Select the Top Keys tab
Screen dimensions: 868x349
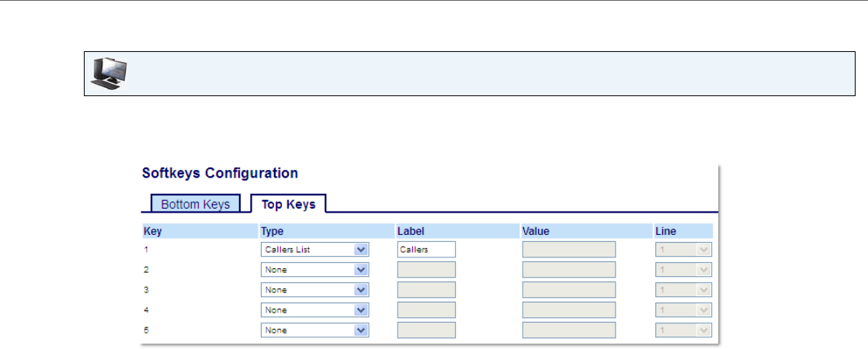coord(288,205)
